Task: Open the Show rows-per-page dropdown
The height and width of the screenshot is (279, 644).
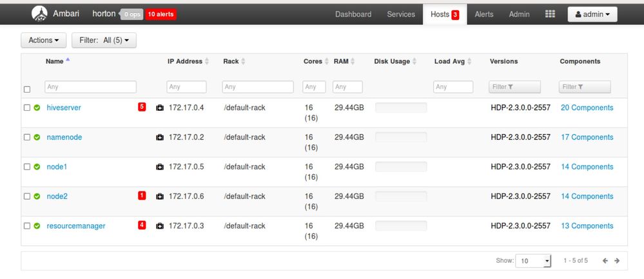Action: pyautogui.click(x=533, y=260)
